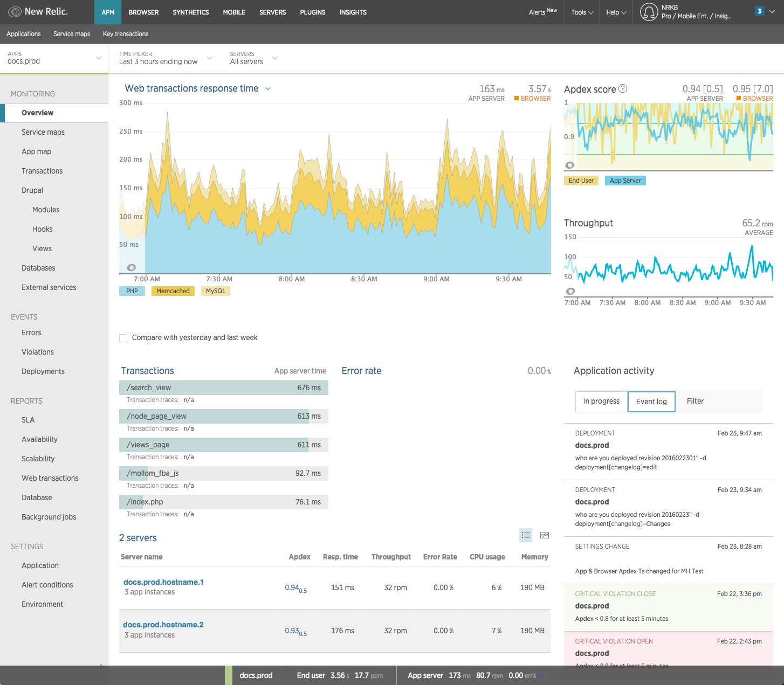Toggle the End User Apdex view
The width and height of the screenshot is (784, 685).
pyautogui.click(x=581, y=180)
